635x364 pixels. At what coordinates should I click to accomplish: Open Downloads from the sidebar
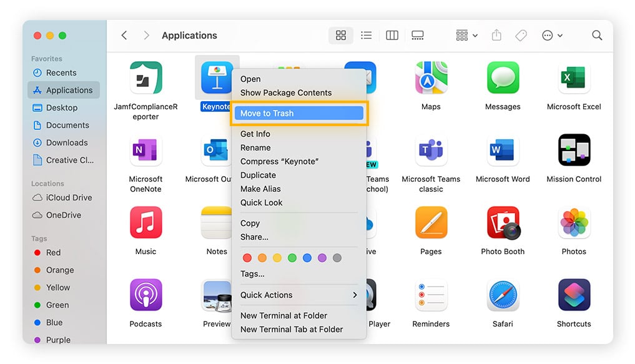[68, 142]
